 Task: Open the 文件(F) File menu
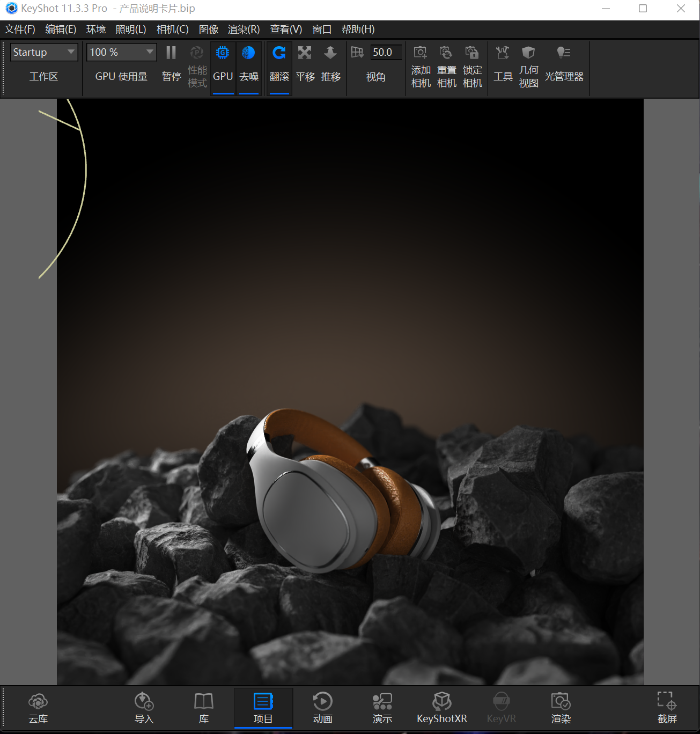click(x=20, y=30)
